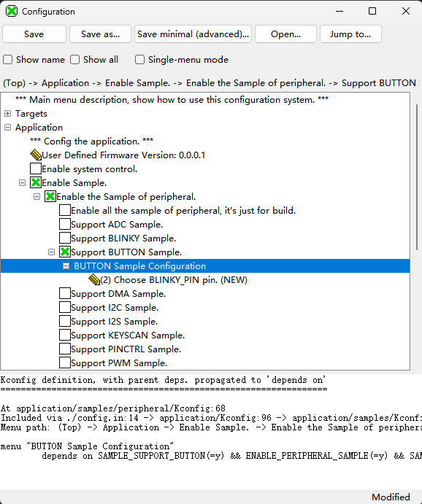Viewport: 422px width, 504px height.
Task: Enable the Show all checkbox
Action: pos(75,60)
